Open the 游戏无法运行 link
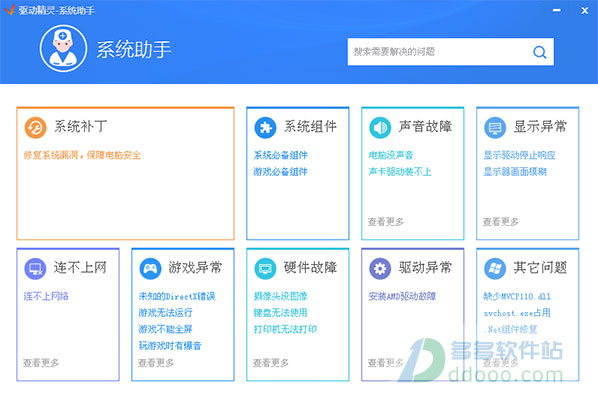 point(165,313)
